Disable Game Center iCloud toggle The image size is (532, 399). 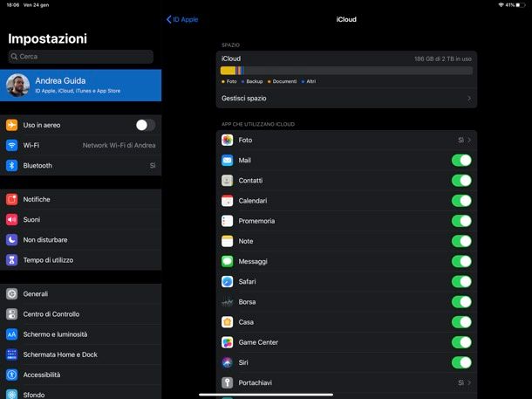(461, 342)
